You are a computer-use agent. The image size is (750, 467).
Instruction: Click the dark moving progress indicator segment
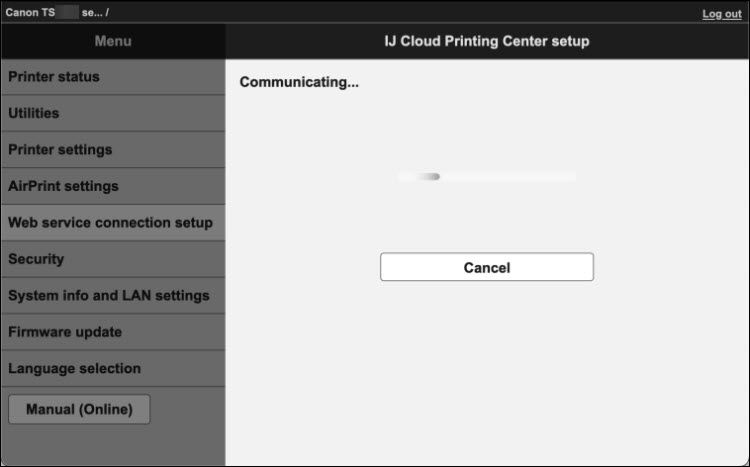430,177
